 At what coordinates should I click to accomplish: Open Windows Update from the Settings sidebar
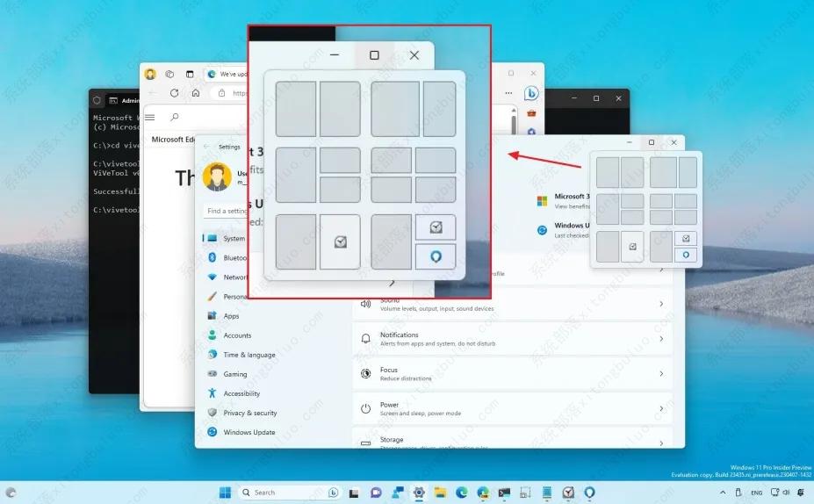(241, 432)
